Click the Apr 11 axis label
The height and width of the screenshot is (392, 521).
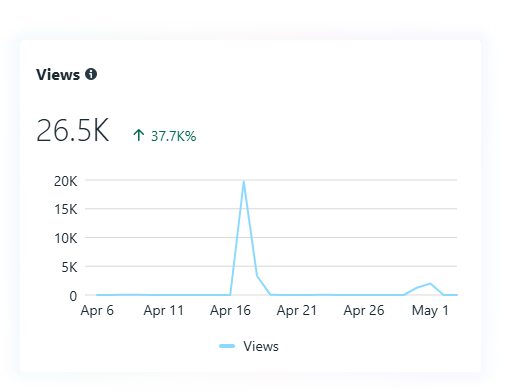pyautogui.click(x=164, y=311)
